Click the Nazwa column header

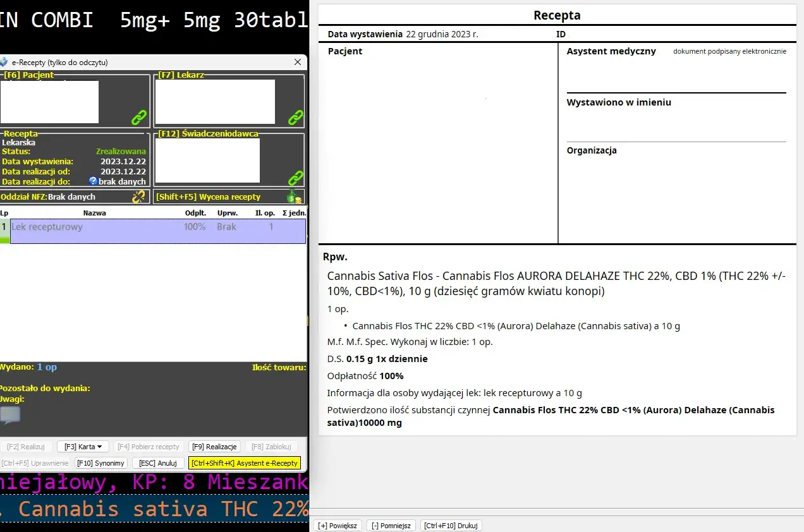(x=94, y=213)
